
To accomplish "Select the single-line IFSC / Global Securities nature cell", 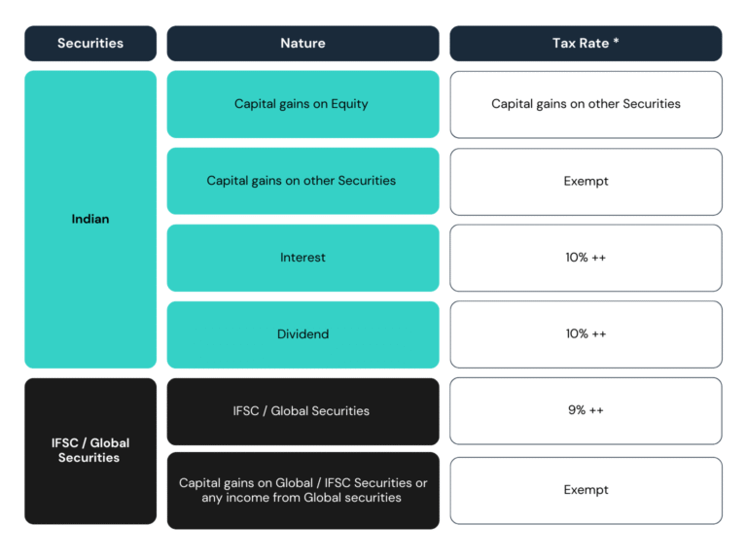I will click(x=302, y=411).
